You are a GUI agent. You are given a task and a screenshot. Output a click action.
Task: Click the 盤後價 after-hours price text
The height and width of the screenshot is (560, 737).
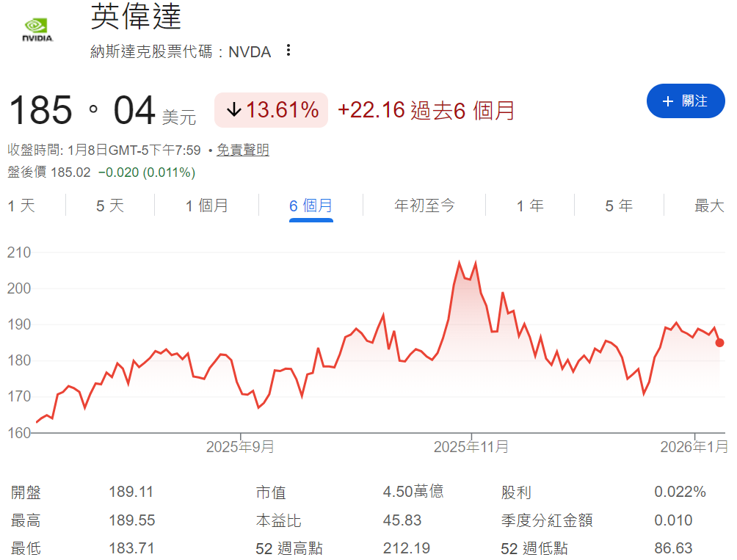(x=101, y=172)
